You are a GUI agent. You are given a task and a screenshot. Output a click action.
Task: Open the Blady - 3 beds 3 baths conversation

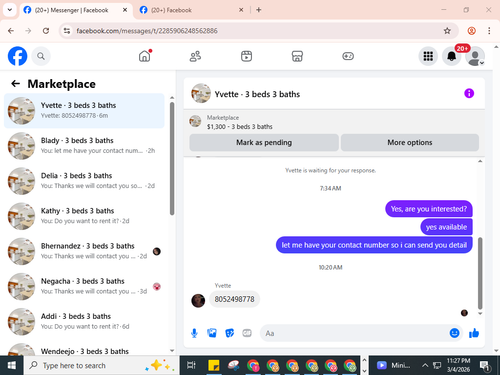(x=84, y=146)
